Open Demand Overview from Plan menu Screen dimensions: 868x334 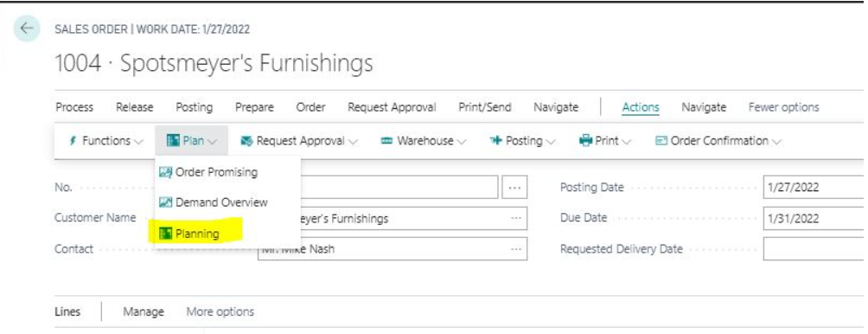(x=221, y=202)
